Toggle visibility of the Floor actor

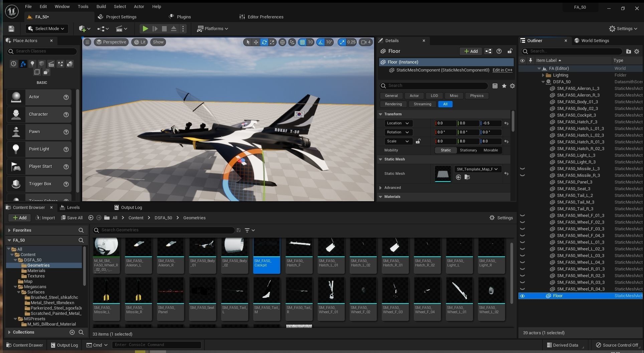coord(522,296)
